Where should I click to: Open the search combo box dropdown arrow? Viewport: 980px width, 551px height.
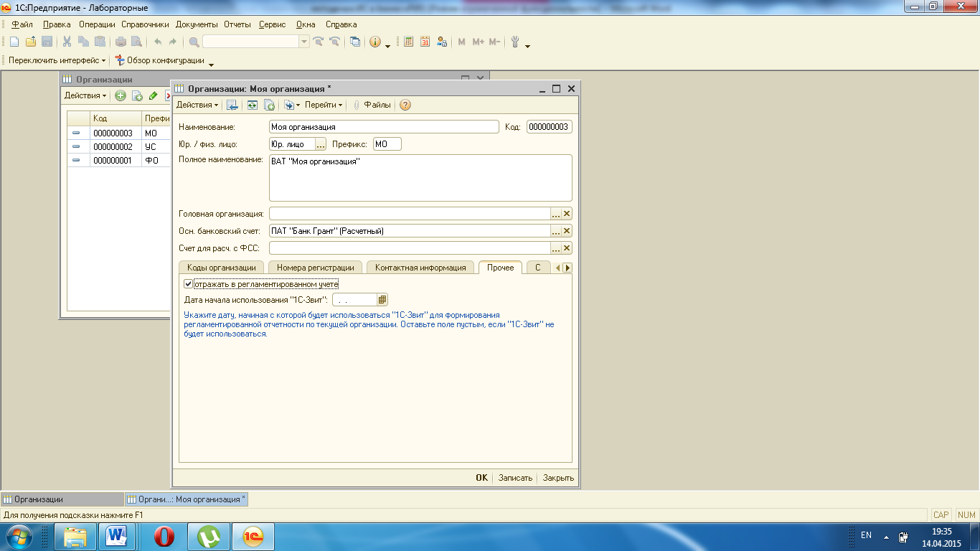point(304,42)
